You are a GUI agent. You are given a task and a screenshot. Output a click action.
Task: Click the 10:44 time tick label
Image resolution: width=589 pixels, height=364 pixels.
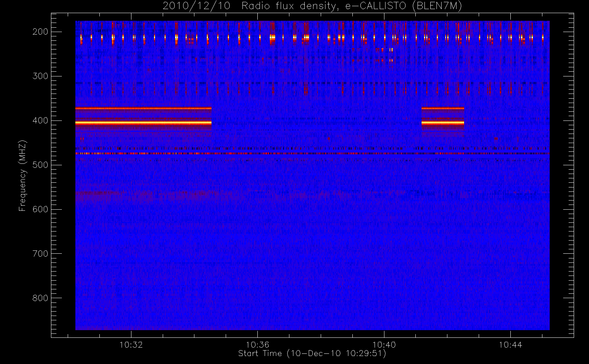coord(510,345)
